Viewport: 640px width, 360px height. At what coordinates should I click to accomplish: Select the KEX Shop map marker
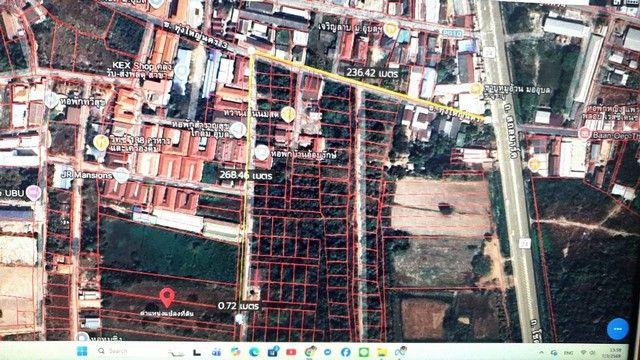(182, 71)
